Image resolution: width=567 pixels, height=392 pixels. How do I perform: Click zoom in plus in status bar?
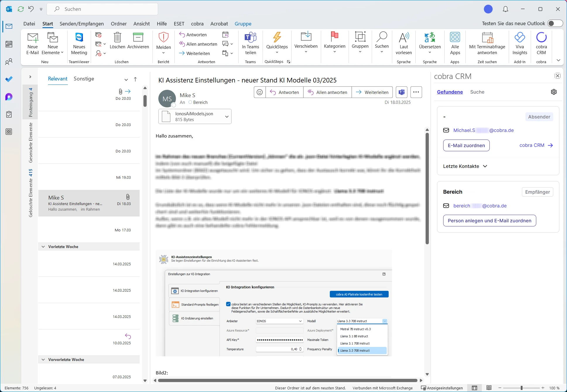pos(543,388)
